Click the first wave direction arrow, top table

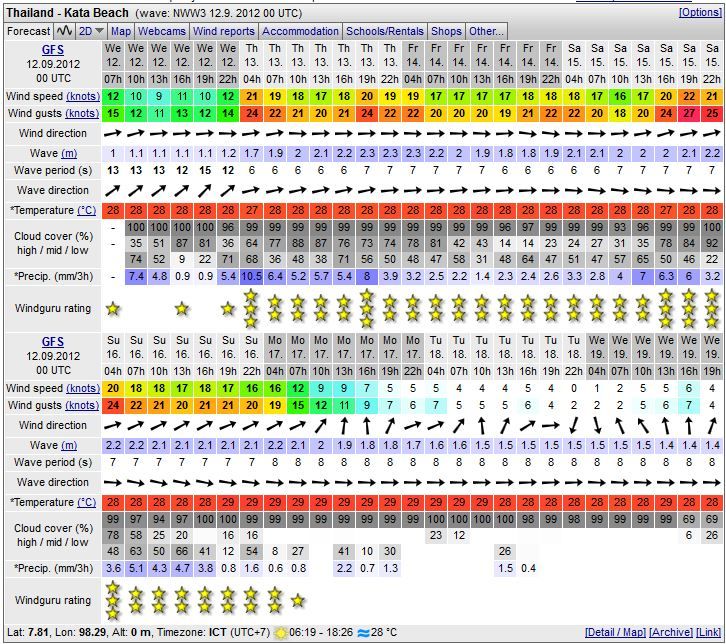112,190
